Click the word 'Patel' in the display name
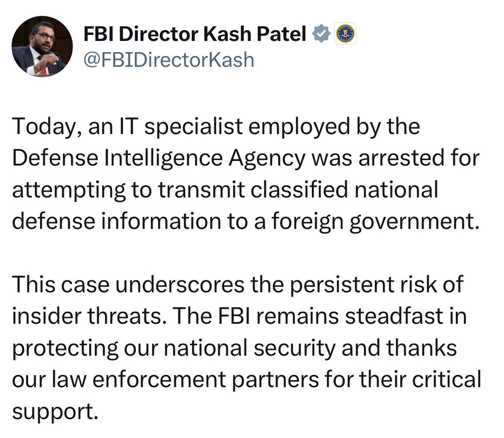The height and width of the screenshot is (438, 504). tap(281, 34)
